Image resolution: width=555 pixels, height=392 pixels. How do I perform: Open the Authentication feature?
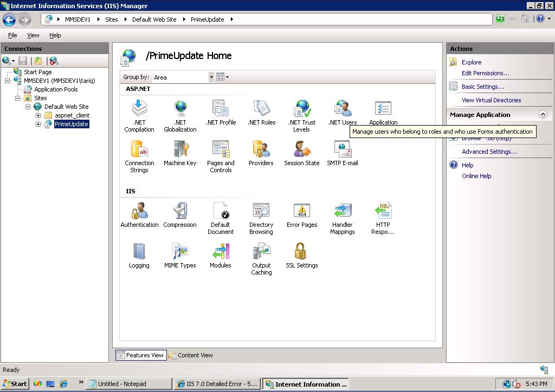(x=139, y=214)
